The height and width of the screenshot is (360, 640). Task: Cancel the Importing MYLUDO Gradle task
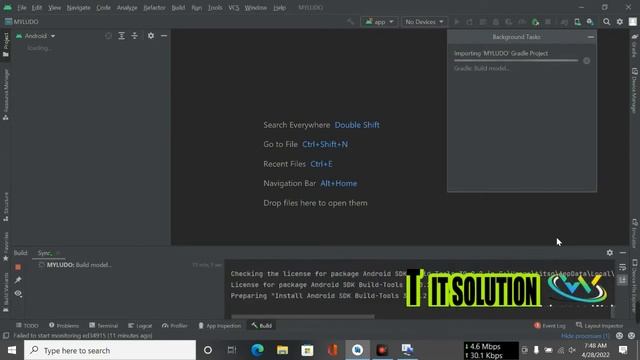pyautogui.click(x=587, y=61)
